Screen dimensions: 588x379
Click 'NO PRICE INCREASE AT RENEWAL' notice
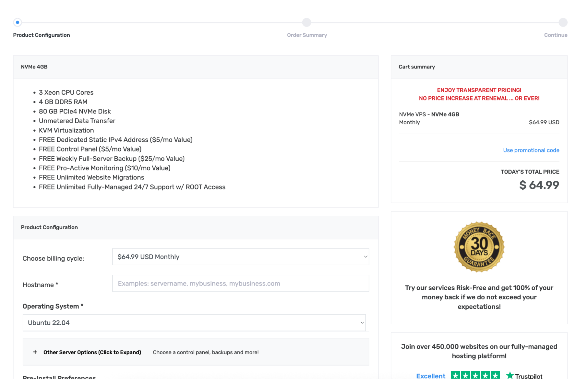click(479, 98)
